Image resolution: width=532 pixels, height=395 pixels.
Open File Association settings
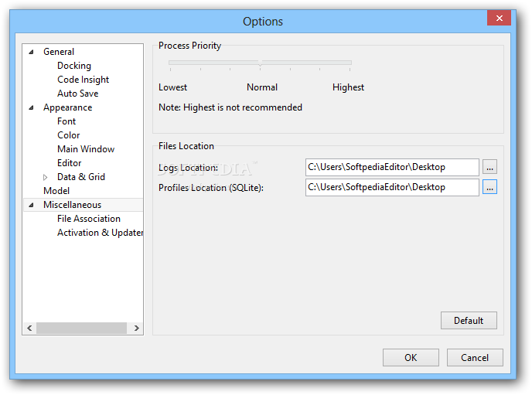tap(89, 219)
